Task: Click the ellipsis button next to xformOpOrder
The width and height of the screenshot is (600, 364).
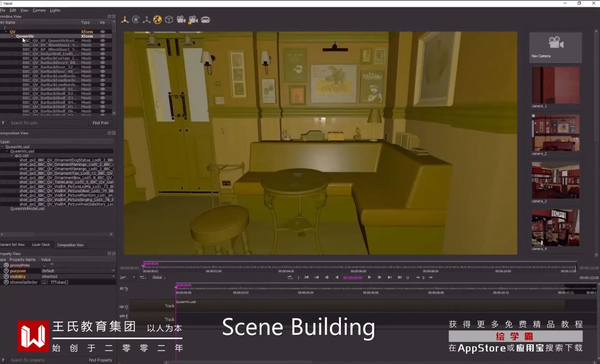Action: [x=44, y=282]
